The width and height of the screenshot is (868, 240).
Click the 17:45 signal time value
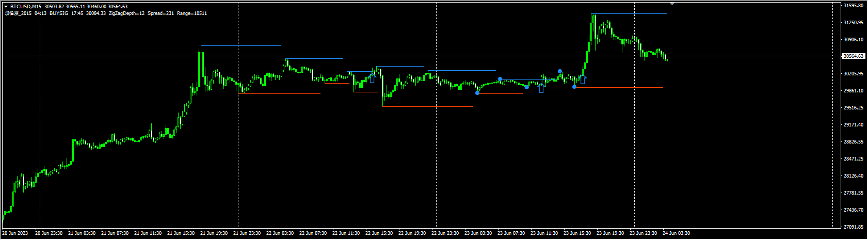tap(77, 13)
